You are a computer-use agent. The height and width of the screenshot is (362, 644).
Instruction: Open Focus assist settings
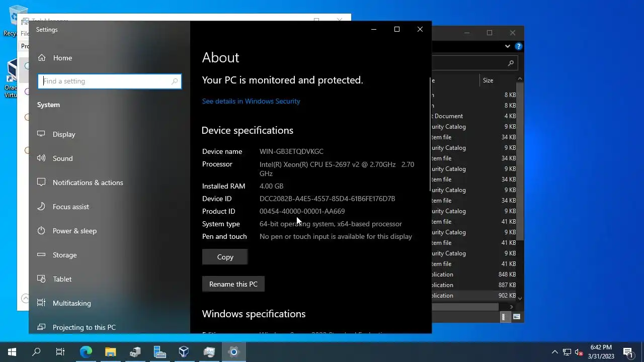click(70, 207)
